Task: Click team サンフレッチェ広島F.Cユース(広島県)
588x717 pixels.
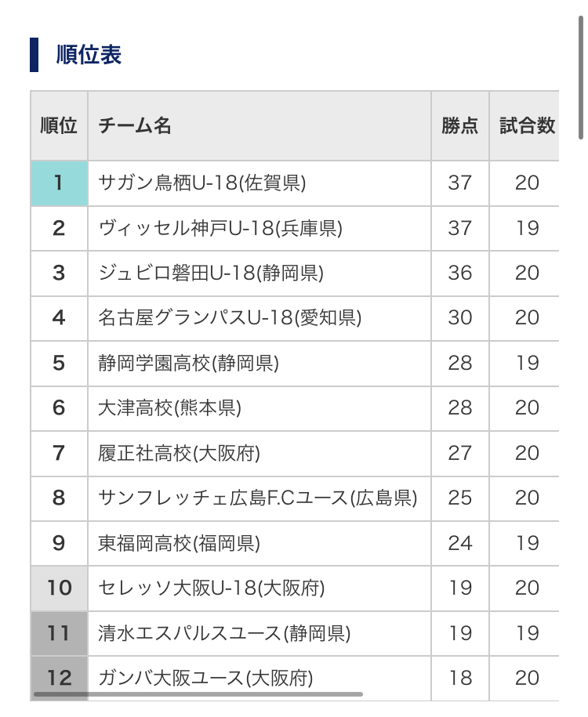Action: point(258,498)
